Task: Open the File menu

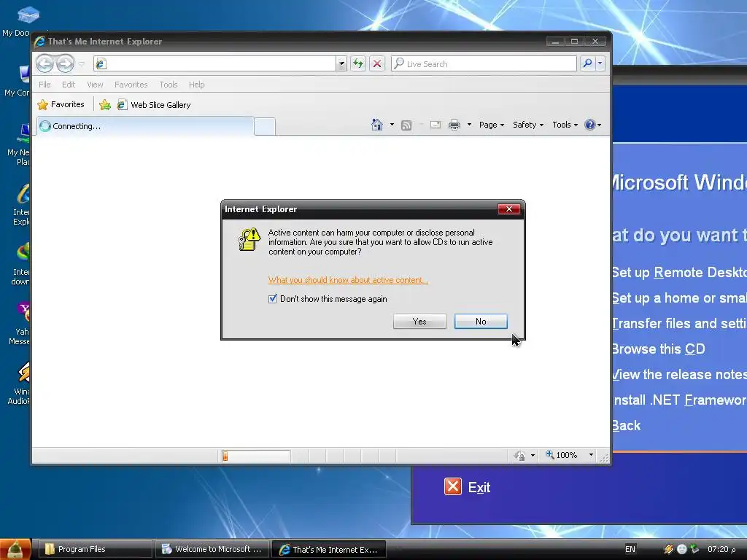Action: coord(44,85)
